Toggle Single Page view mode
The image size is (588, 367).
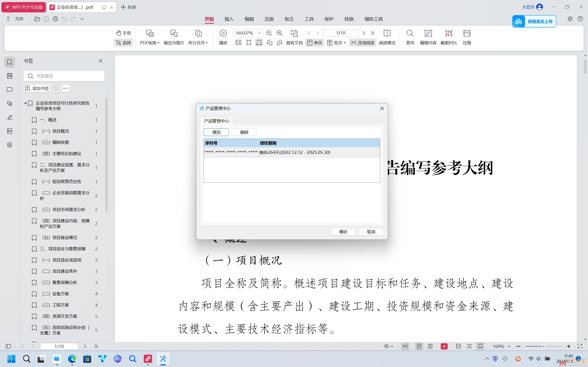pyautogui.click(x=315, y=43)
